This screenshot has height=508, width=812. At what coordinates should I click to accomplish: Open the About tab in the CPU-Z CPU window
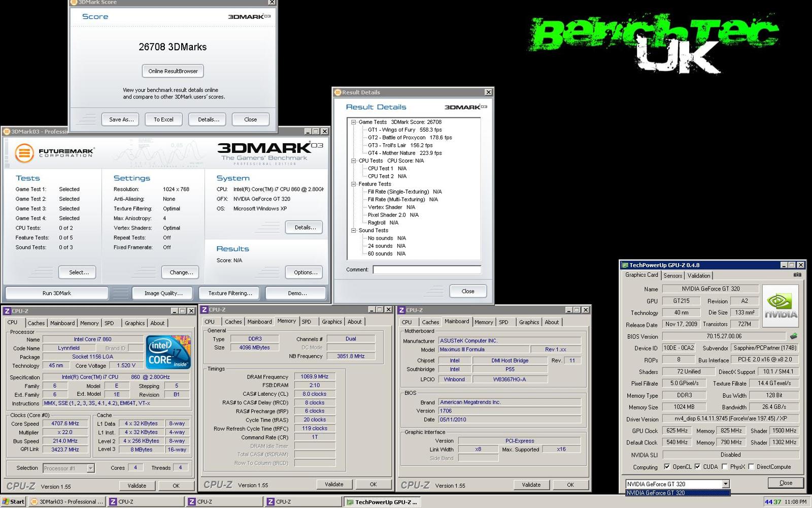tap(157, 323)
